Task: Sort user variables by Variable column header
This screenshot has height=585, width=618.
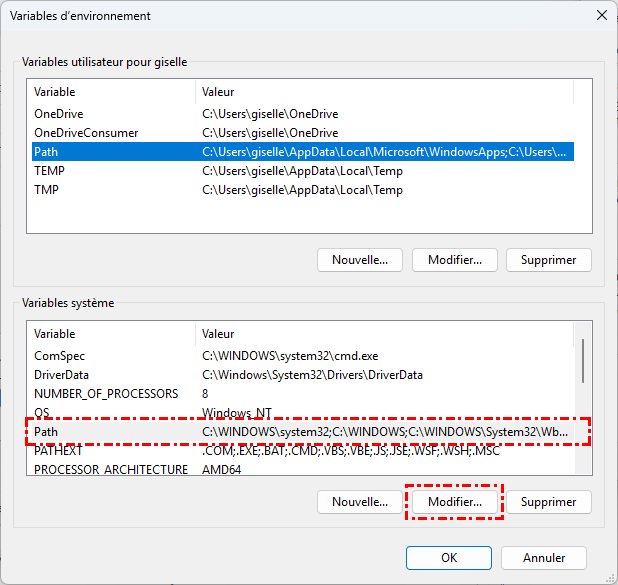Action: pyautogui.click(x=110, y=92)
